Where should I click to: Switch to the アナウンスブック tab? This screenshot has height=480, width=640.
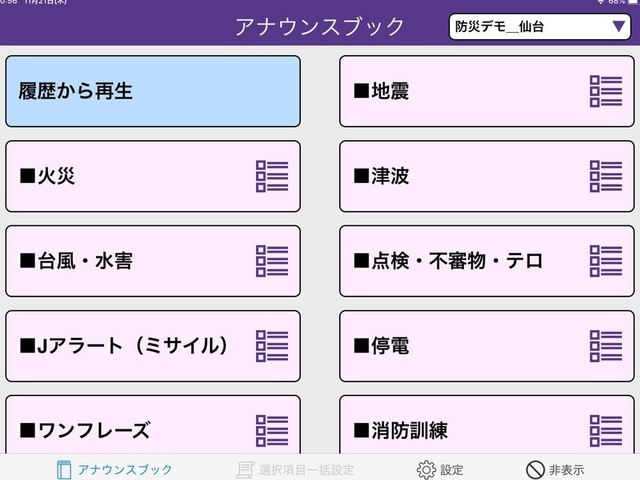114,469
